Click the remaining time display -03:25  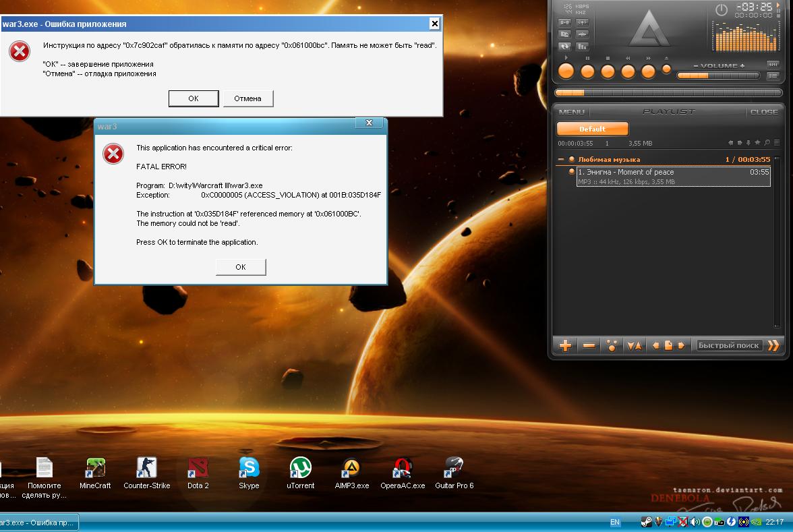click(754, 7)
